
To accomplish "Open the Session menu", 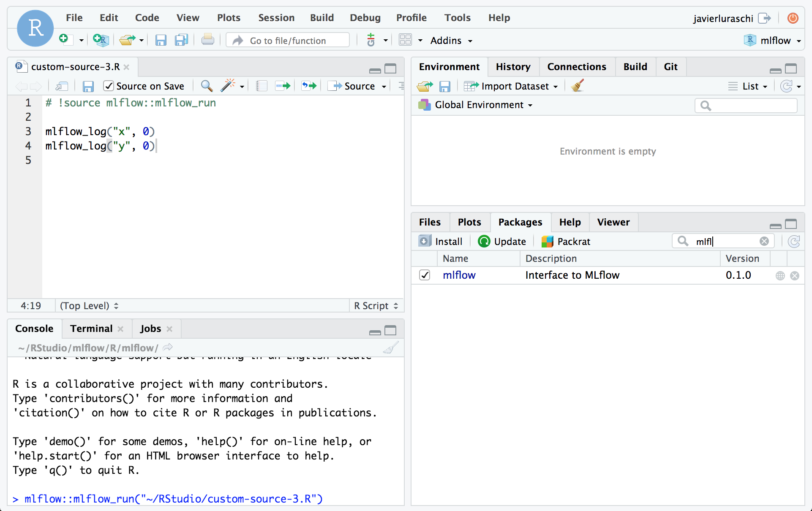I will click(x=276, y=18).
